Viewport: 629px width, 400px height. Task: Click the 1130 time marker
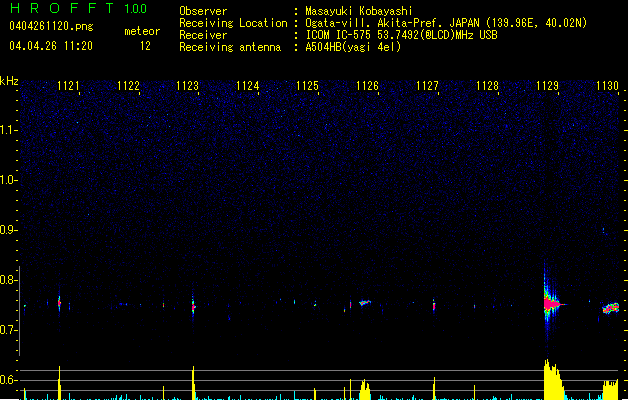click(607, 86)
